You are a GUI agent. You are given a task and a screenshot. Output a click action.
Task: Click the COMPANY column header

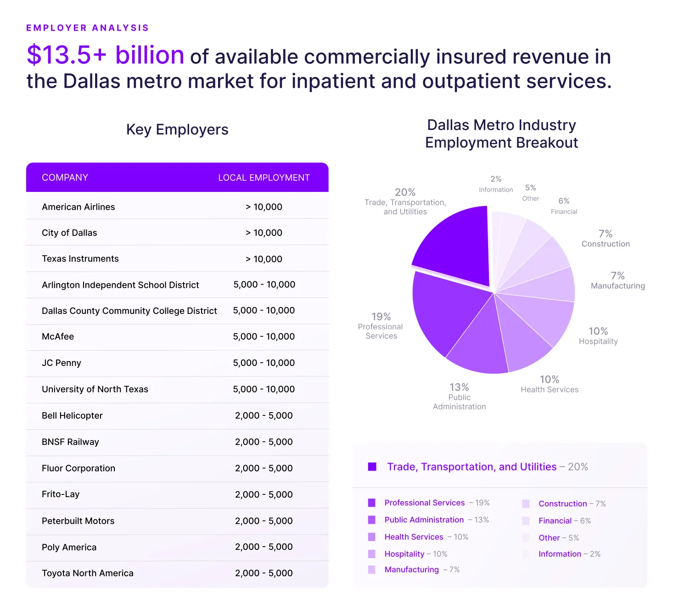pos(65,177)
